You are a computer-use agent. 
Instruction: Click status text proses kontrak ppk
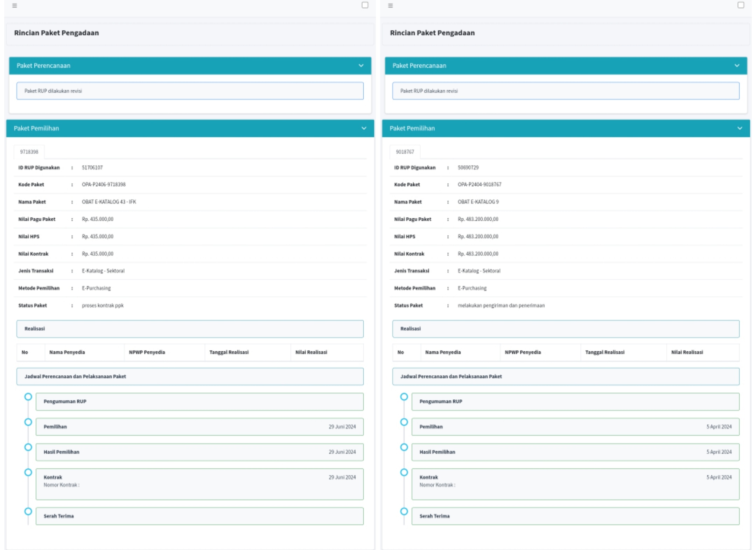(103, 305)
